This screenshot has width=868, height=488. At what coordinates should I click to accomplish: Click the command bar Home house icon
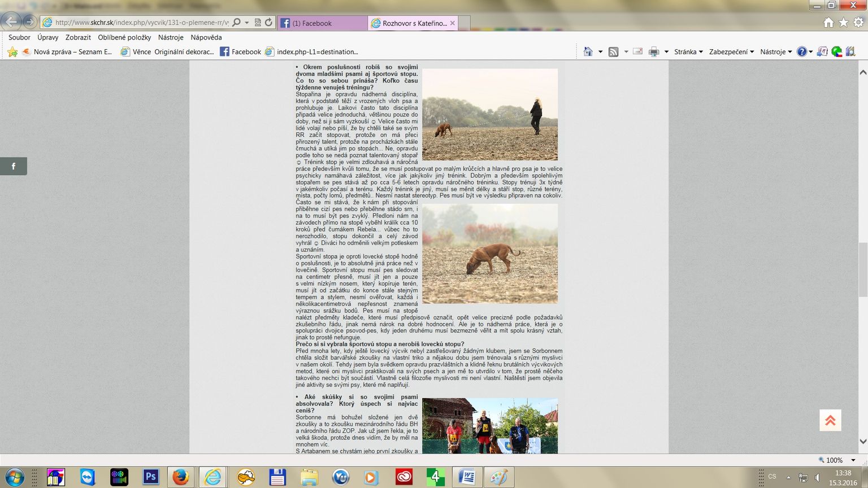588,51
